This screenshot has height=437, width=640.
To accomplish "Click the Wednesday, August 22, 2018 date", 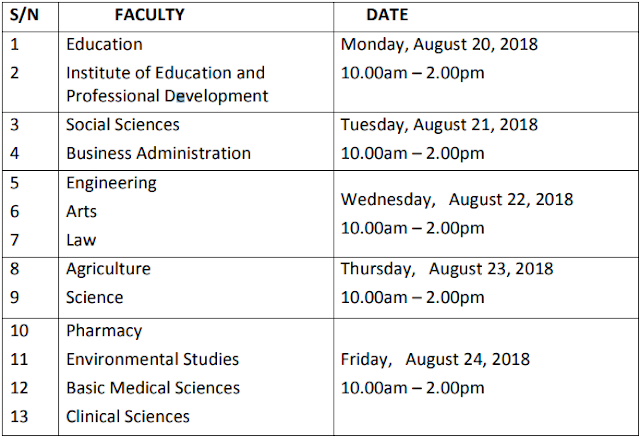I will click(457, 199).
